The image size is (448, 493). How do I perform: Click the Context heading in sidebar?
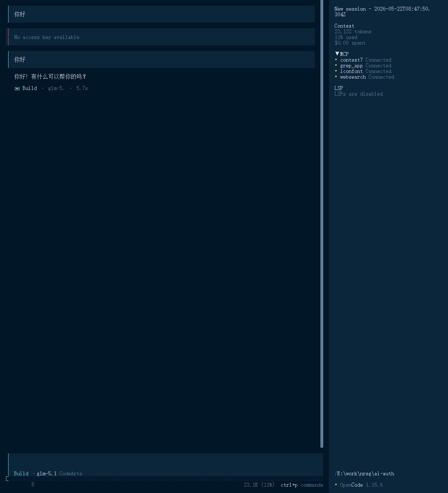click(344, 26)
